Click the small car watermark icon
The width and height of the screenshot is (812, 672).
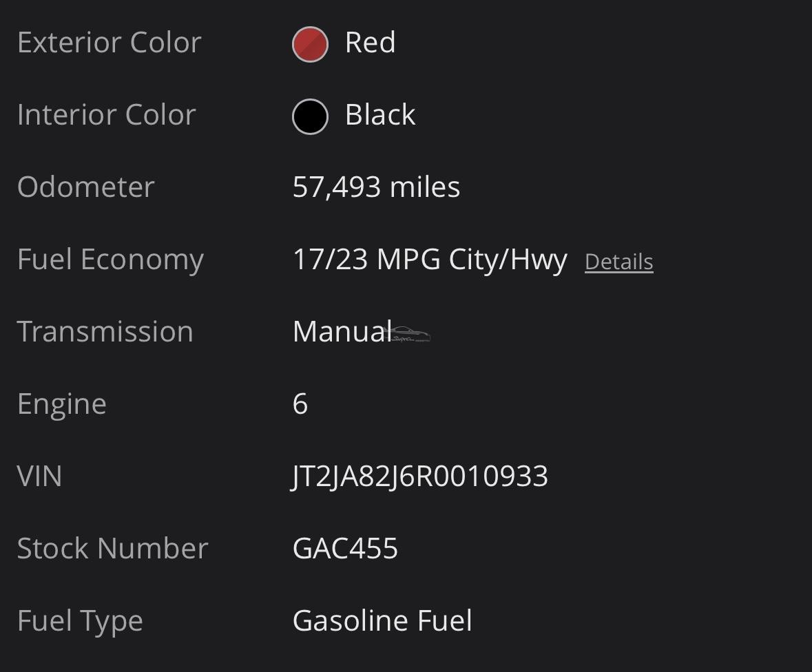(411, 335)
